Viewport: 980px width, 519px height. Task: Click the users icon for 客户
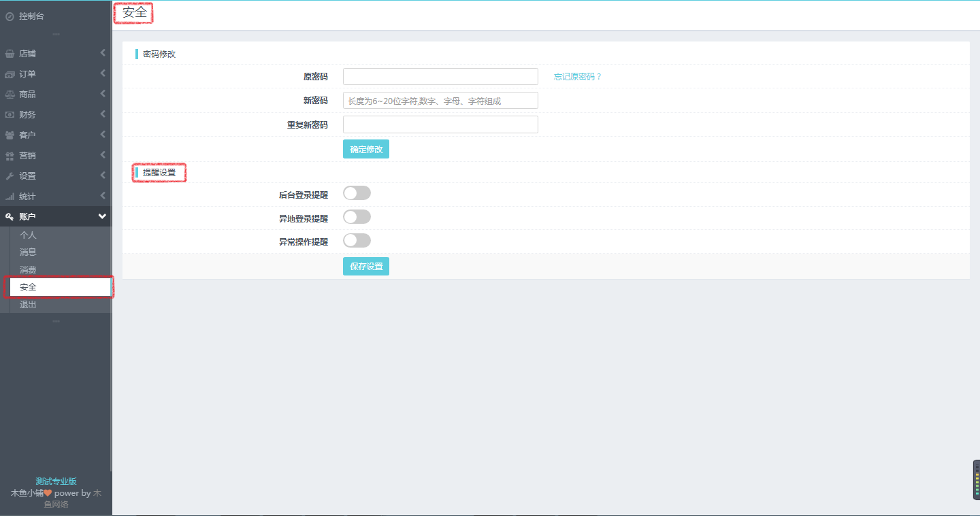pyautogui.click(x=10, y=135)
